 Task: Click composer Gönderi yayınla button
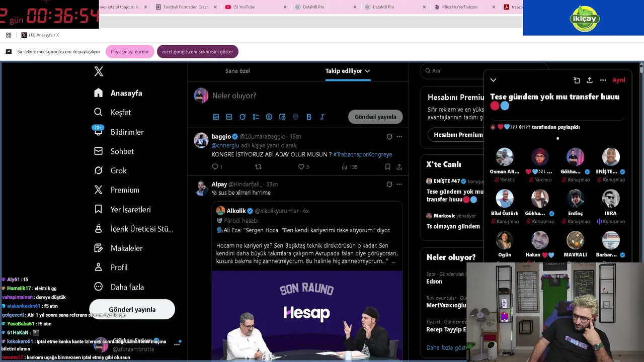pos(375,117)
